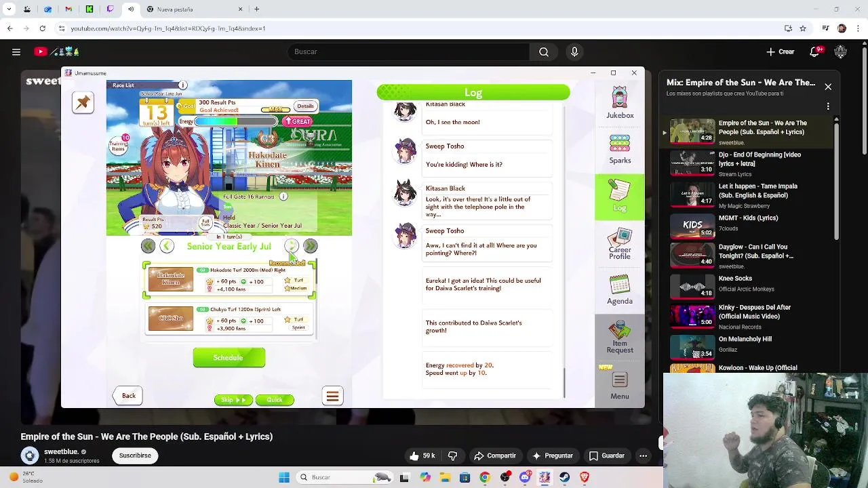Like the video with thumbs up

421,455
